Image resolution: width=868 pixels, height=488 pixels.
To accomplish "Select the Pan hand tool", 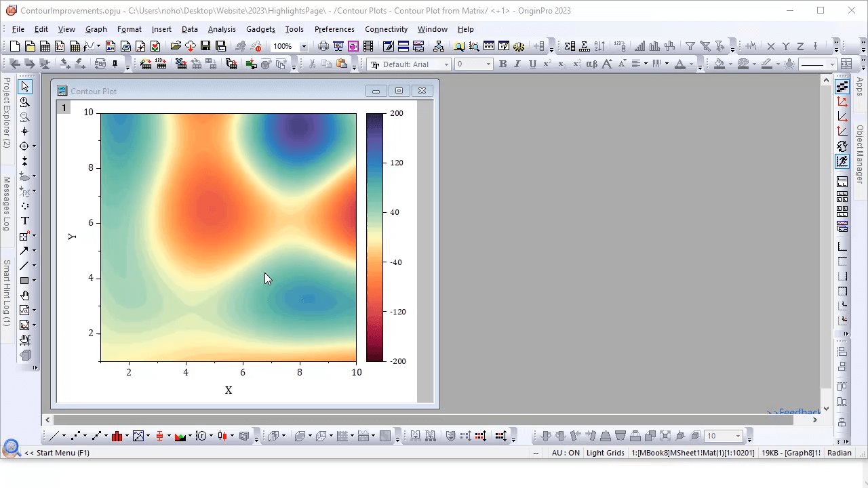I will pos(25,296).
